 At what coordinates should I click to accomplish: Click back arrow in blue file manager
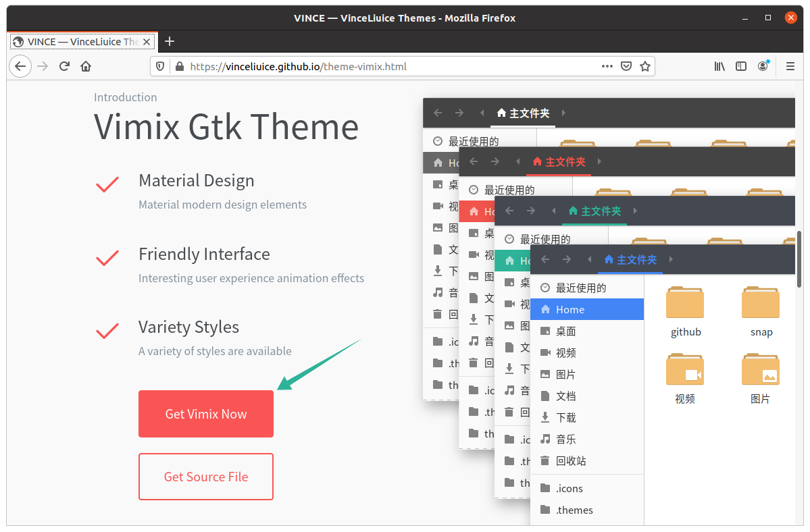click(545, 259)
